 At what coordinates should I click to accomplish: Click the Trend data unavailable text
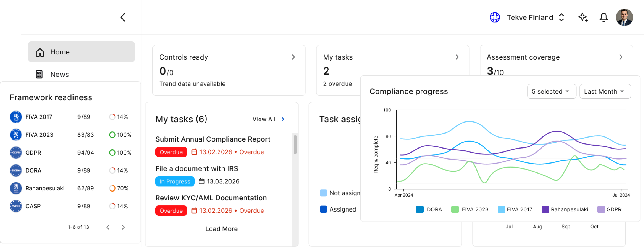tap(192, 84)
